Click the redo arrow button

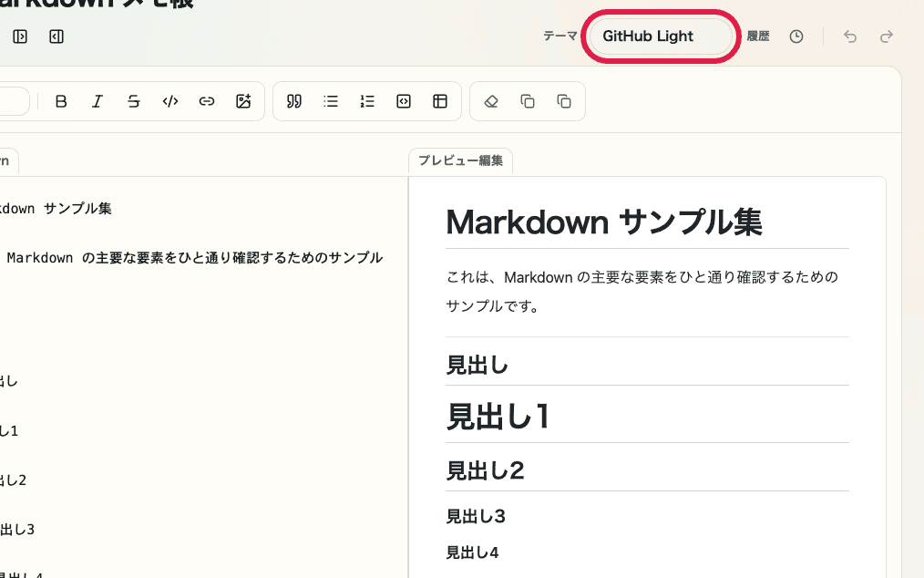[x=886, y=36]
